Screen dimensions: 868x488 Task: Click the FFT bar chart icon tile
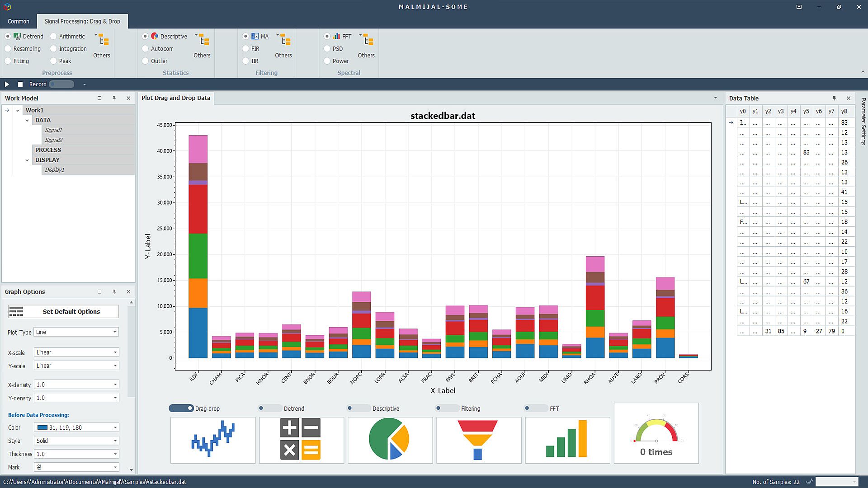(567, 440)
